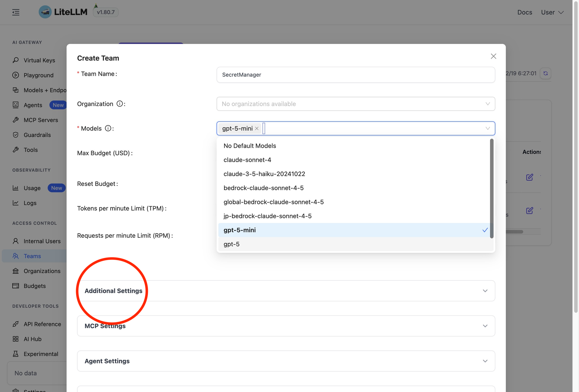Remove the gpt-5-mini tag with its x

[x=257, y=129]
